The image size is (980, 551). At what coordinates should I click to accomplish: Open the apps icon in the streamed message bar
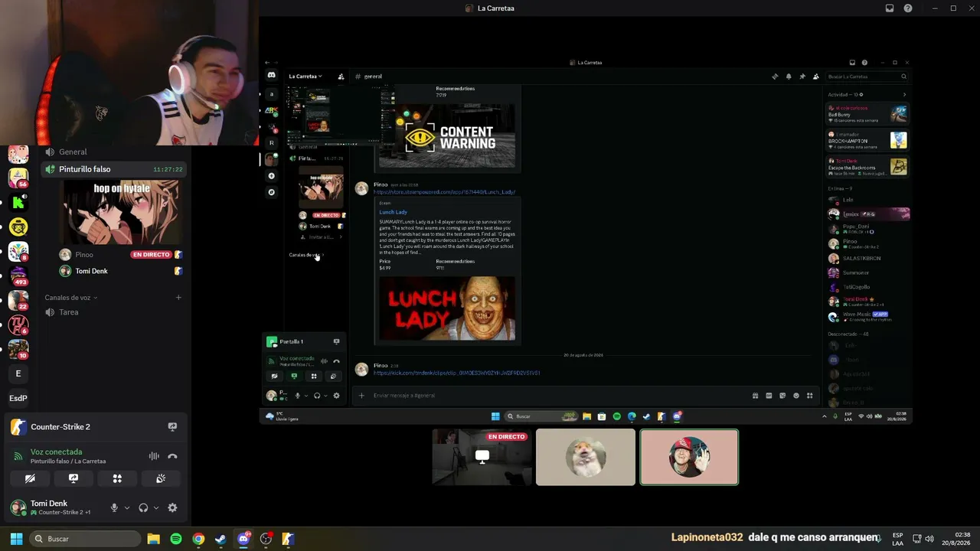point(809,396)
